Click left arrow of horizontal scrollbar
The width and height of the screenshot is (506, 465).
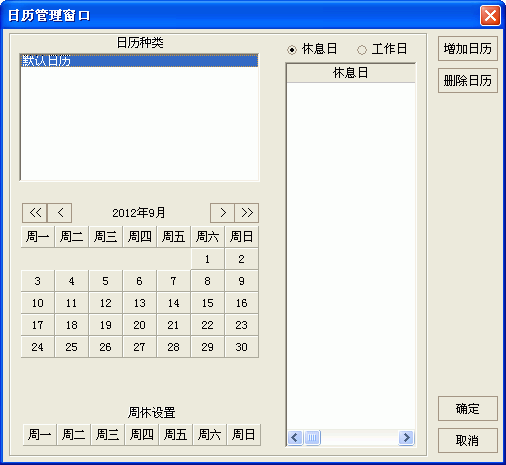[x=295, y=437]
